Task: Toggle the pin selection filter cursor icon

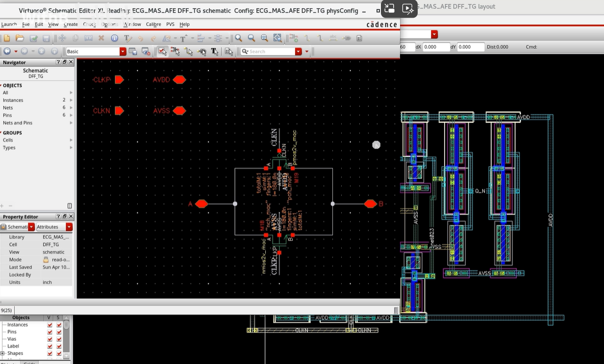Action: [x=202, y=51]
